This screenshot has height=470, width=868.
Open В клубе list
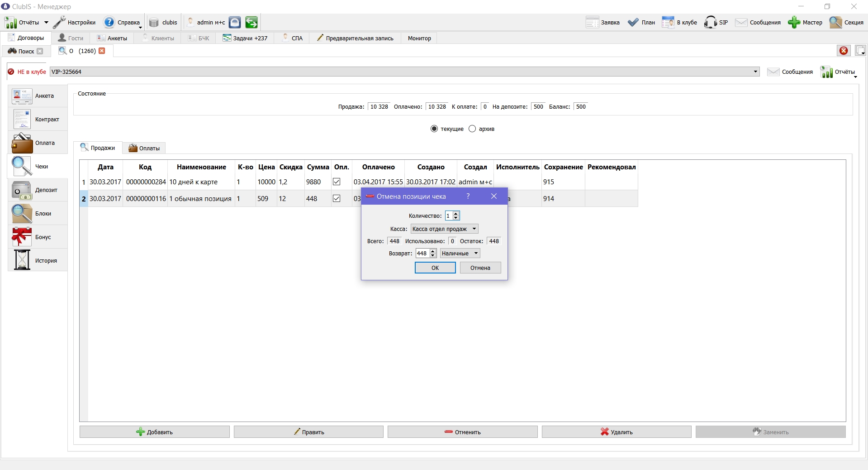click(679, 22)
